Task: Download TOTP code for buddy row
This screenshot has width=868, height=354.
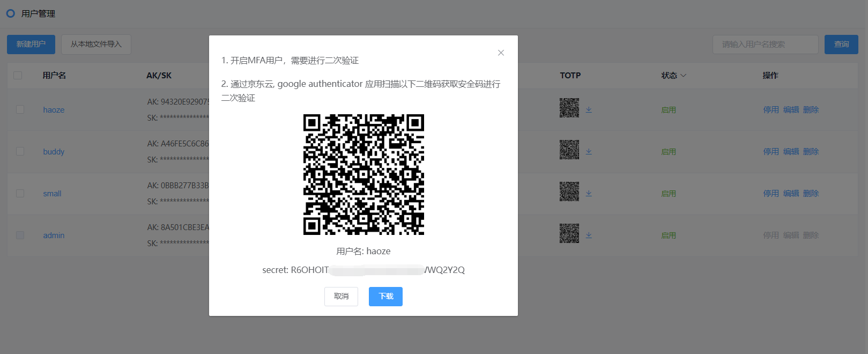Action: click(589, 151)
